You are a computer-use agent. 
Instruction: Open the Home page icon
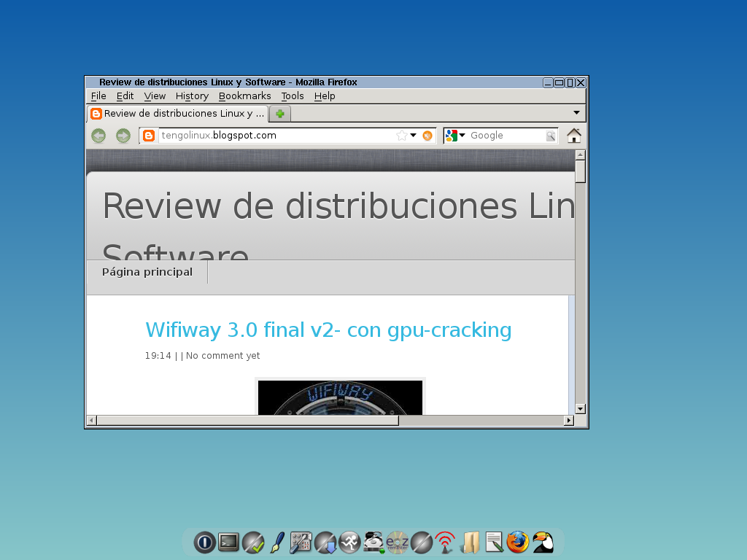pyautogui.click(x=574, y=136)
